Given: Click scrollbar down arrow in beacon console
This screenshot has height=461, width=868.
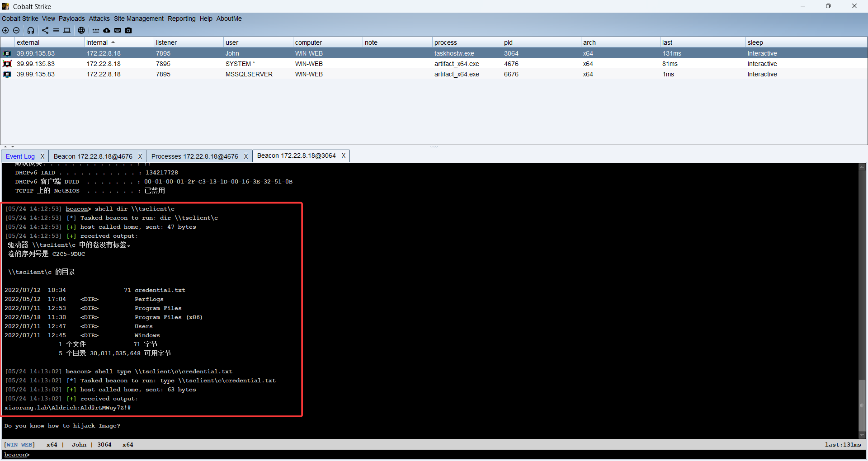Looking at the screenshot, I should tap(862, 435).
